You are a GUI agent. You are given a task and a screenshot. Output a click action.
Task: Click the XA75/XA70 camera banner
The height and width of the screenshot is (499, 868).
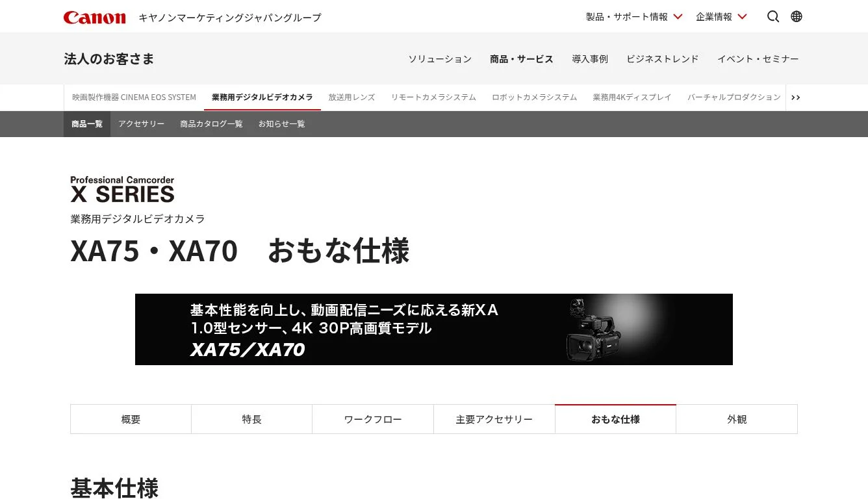click(x=434, y=329)
